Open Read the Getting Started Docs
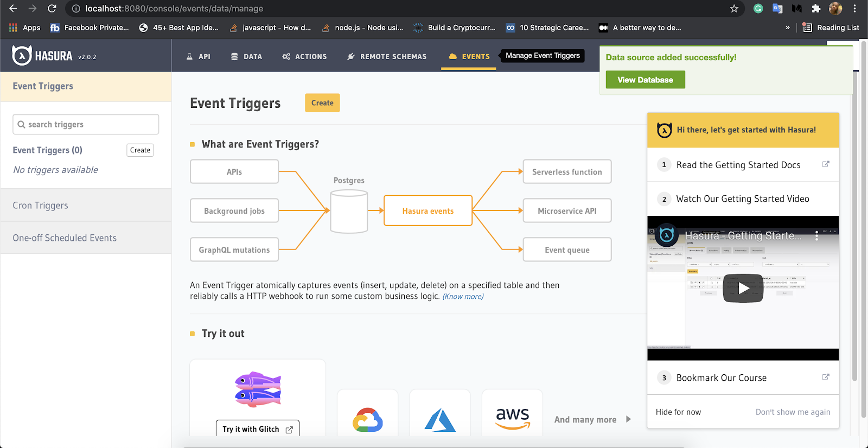 [x=738, y=165]
